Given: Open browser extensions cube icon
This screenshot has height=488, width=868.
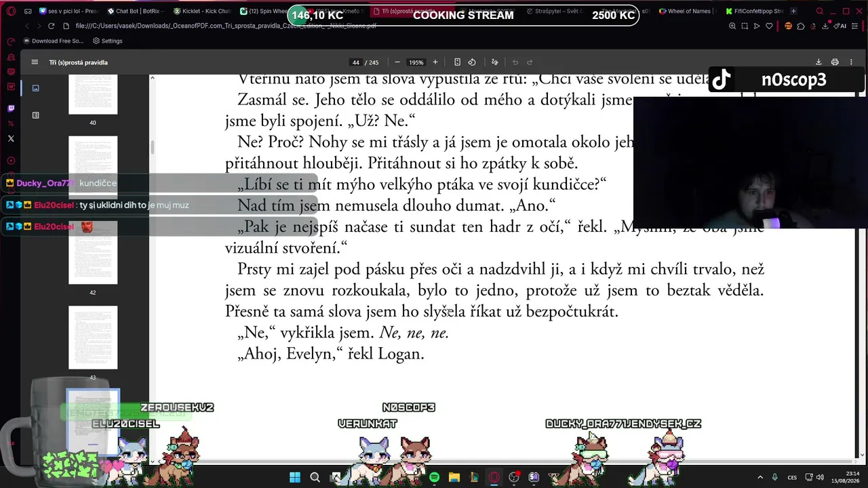Looking at the screenshot, I should (x=801, y=26).
